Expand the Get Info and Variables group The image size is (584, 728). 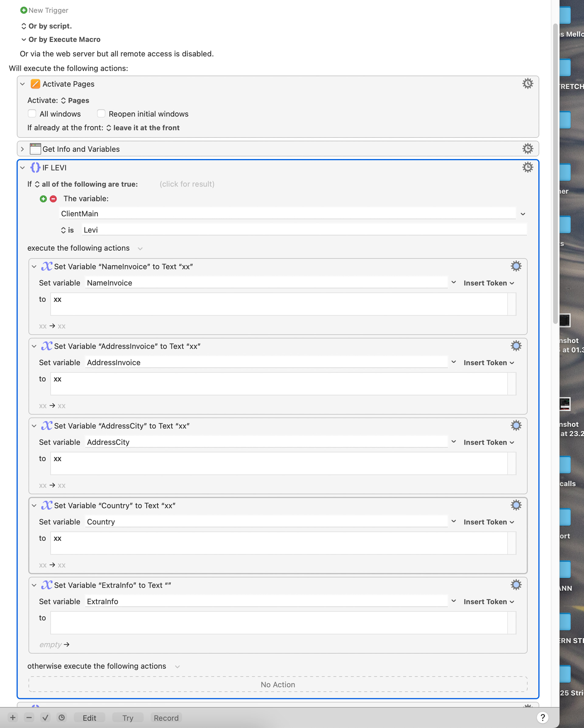(23, 149)
